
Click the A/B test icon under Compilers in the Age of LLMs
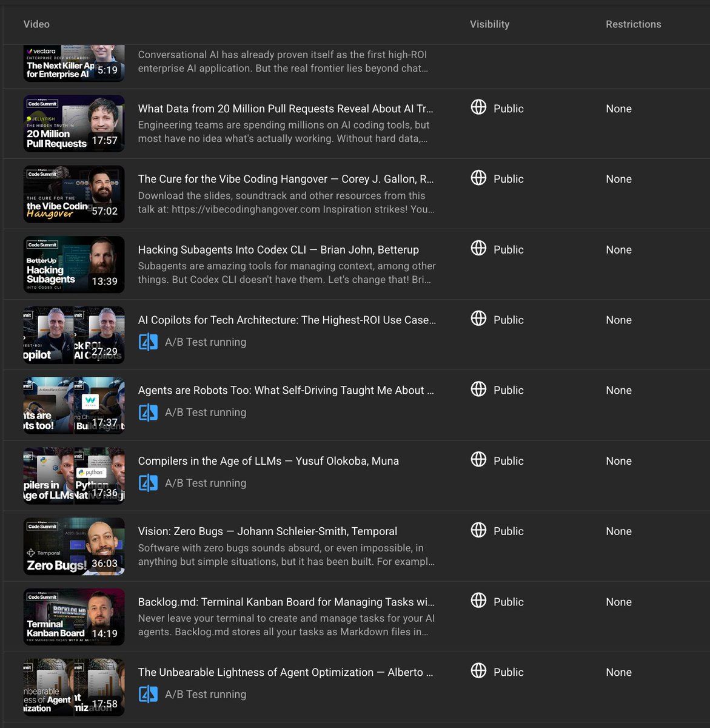pyautogui.click(x=148, y=483)
